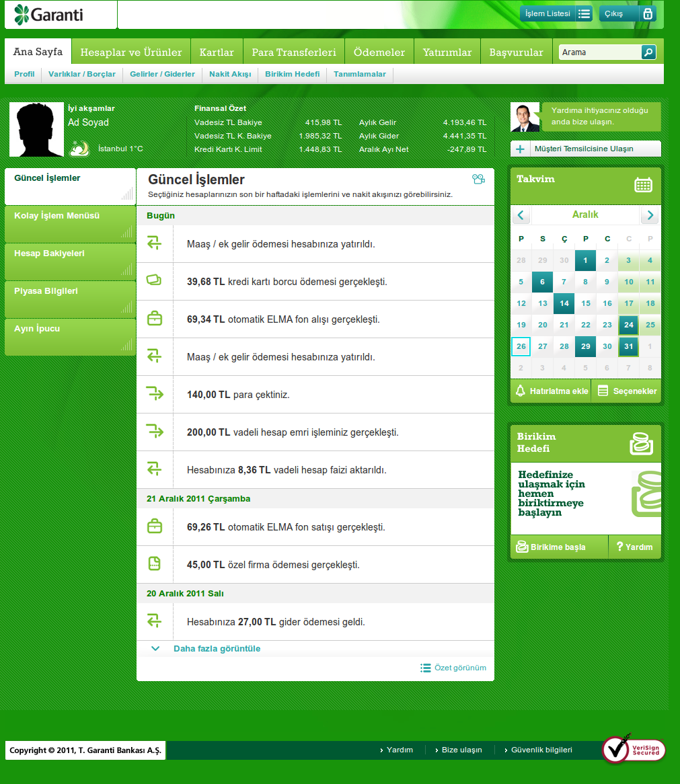Click the Hatırlatma ekle button
680x784 pixels.
pyautogui.click(x=551, y=391)
